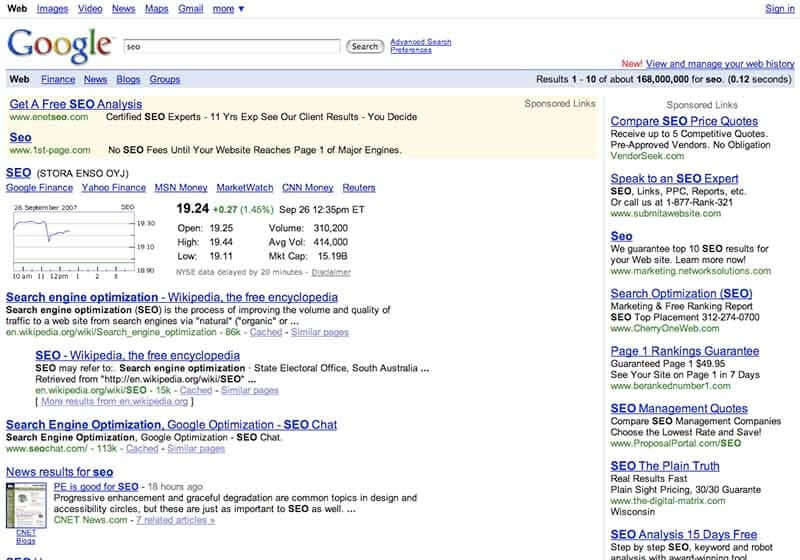
Task: Open 'SEO - Wikipedia, the free encyclopedia' result
Action: [138, 355]
